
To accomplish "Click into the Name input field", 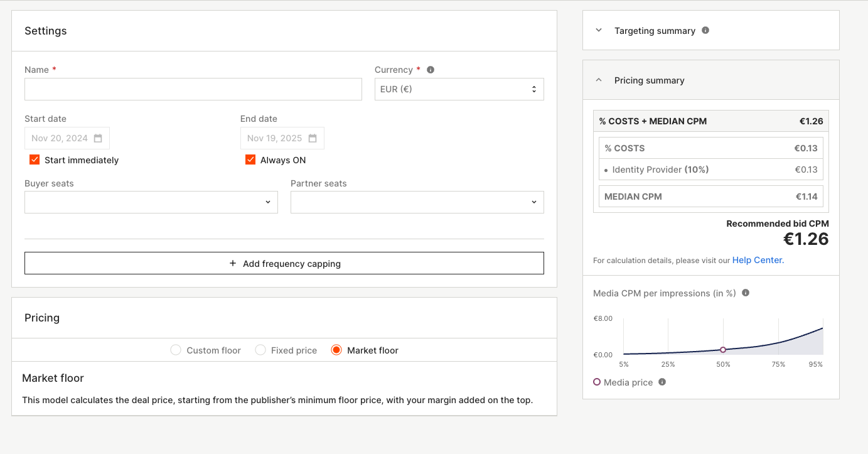I will (193, 89).
